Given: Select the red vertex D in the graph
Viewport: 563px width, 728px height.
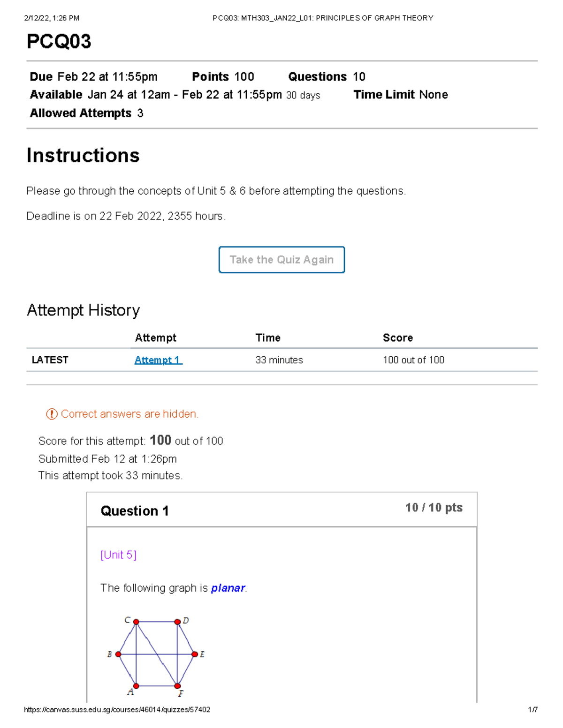Looking at the screenshot, I should pyautogui.click(x=178, y=623).
